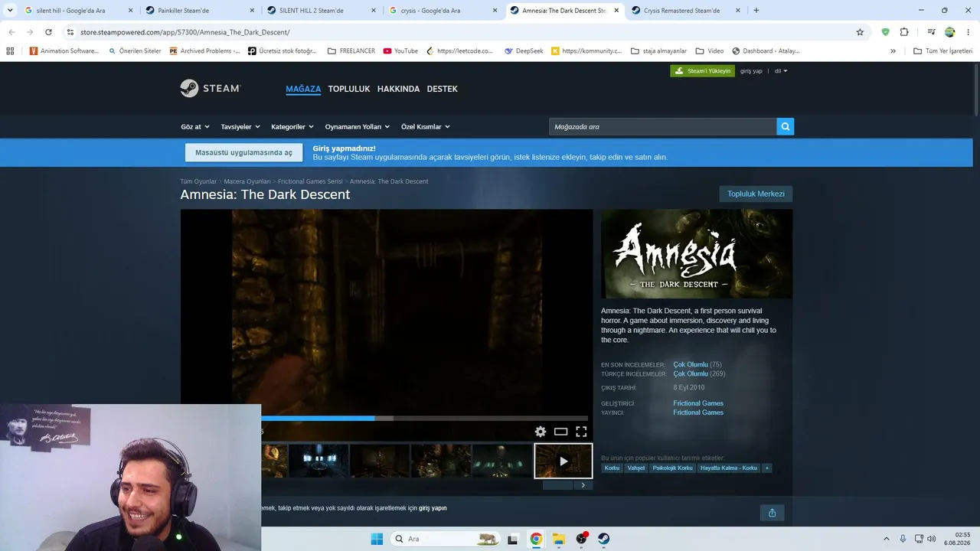Open the Frictional Games developer link
This screenshot has width=980, height=551.
click(x=698, y=403)
